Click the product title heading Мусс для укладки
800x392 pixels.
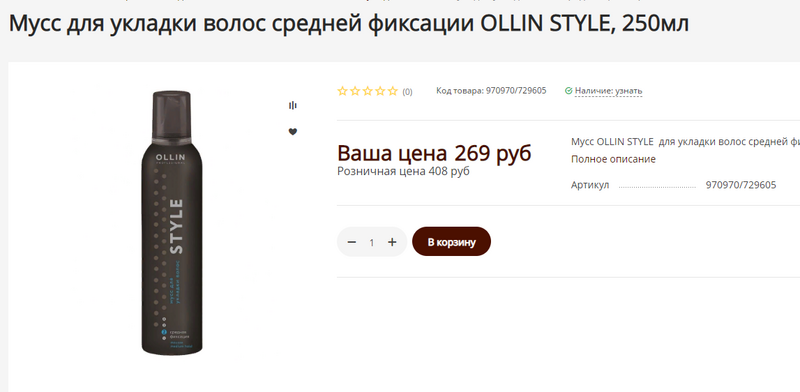(x=349, y=23)
